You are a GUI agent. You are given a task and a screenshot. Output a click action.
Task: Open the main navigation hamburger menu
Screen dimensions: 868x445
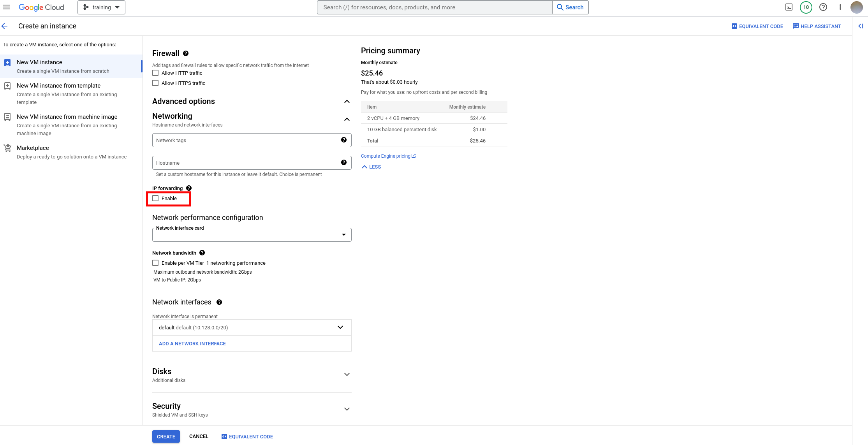pos(7,7)
